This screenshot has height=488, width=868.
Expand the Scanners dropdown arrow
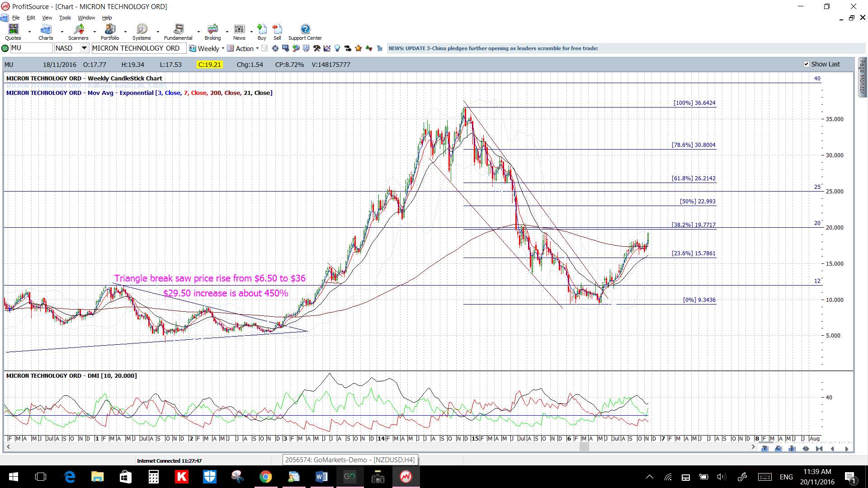(x=94, y=32)
